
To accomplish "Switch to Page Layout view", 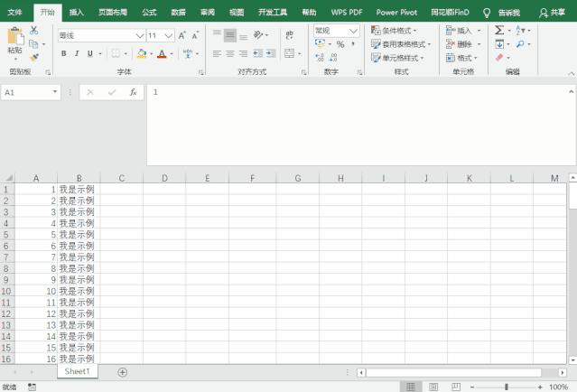I will pyautogui.click(x=433, y=387).
